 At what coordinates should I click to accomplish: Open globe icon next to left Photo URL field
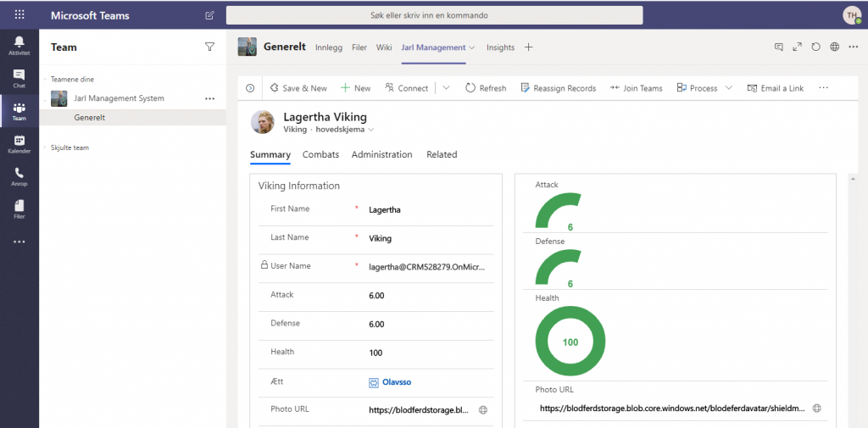coord(483,409)
